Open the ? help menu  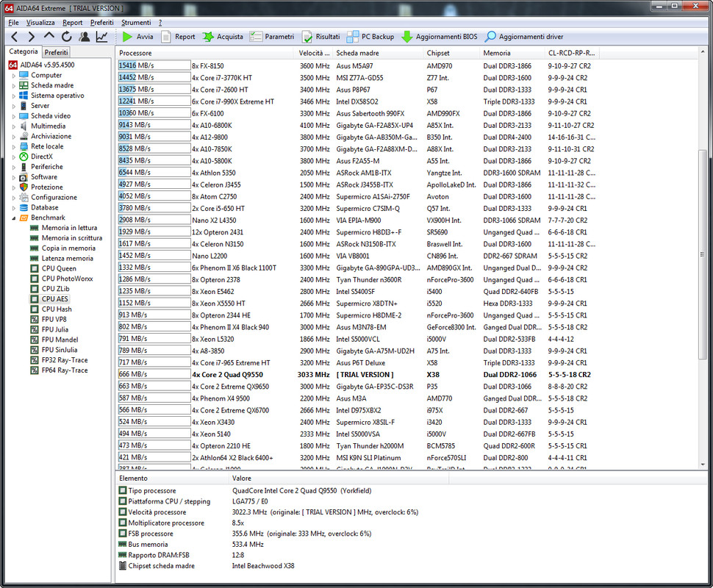[160, 22]
